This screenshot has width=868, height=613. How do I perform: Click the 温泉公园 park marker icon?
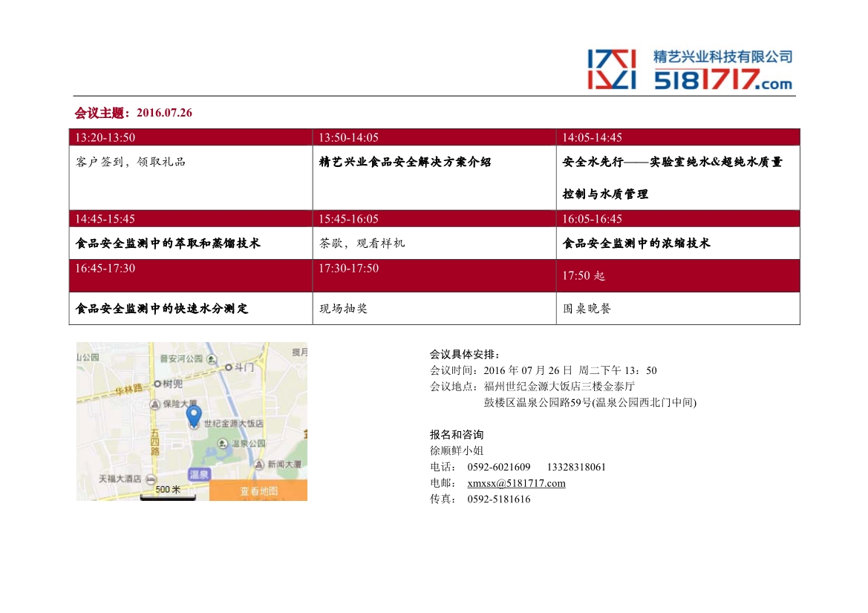pyautogui.click(x=223, y=444)
